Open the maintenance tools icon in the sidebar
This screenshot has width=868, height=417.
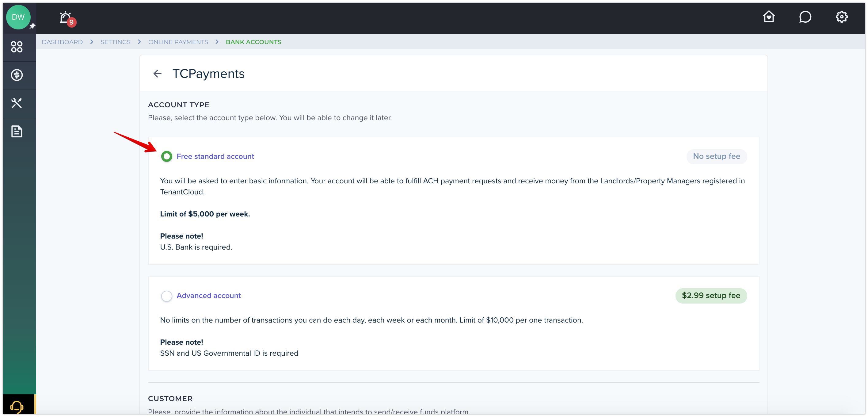pos(17,103)
